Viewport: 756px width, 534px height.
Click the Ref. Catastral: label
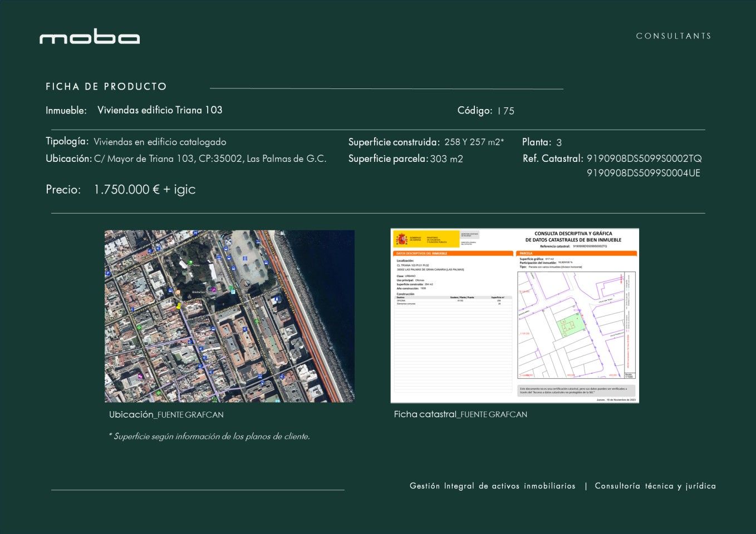(553, 159)
